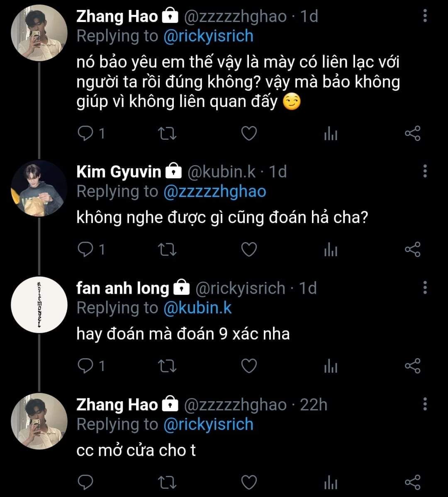Viewport: 448px width, 497px height.
Task: Share the "cc mở cửa cho t" tweet
Action: coord(412,482)
